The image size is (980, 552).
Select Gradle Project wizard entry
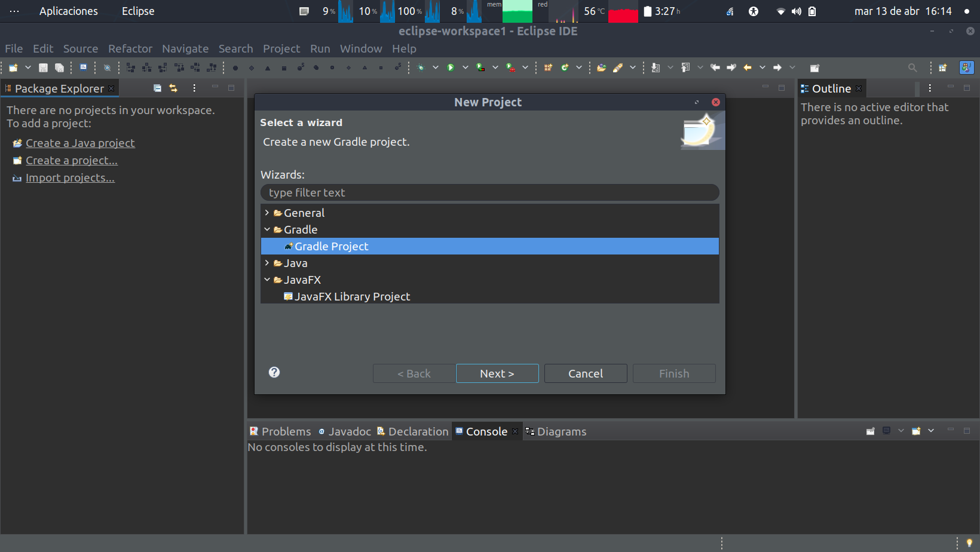490,246
